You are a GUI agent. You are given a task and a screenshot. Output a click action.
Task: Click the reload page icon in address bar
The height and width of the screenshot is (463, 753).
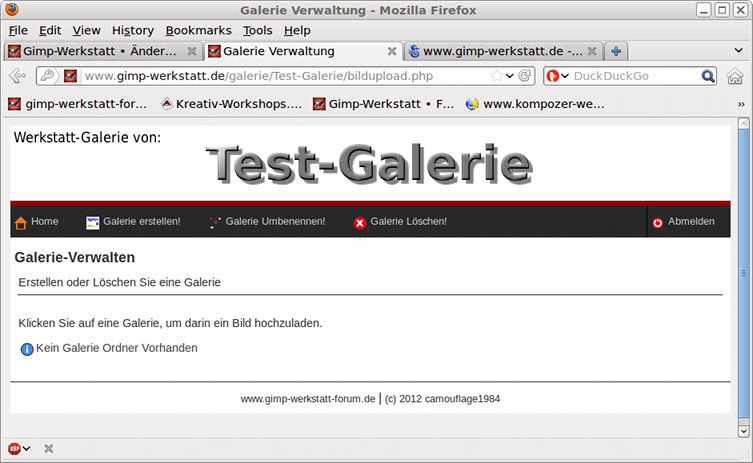coord(525,75)
